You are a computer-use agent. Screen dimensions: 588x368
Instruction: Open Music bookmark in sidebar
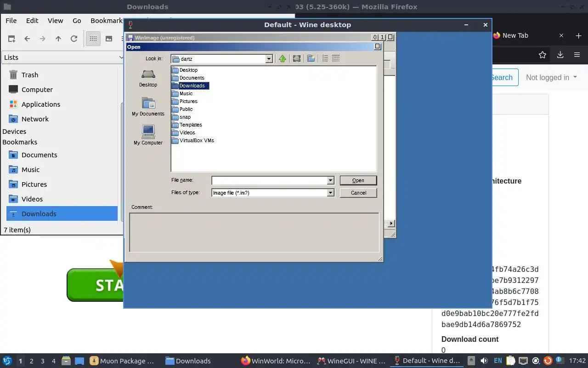click(x=30, y=170)
